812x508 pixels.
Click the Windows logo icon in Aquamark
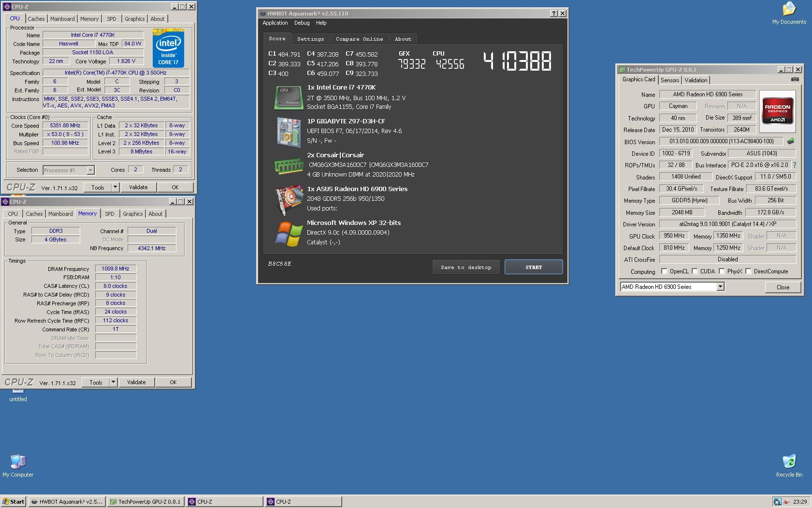(x=289, y=234)
